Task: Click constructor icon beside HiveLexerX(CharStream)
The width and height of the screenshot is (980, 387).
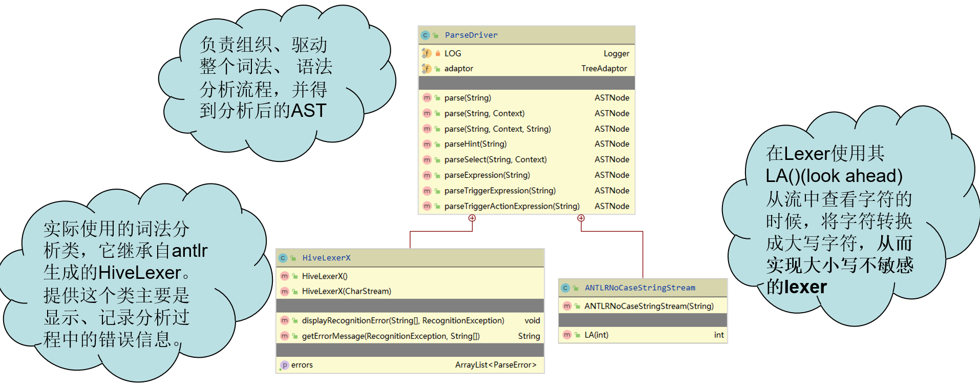Action: [x=285, y=292]
